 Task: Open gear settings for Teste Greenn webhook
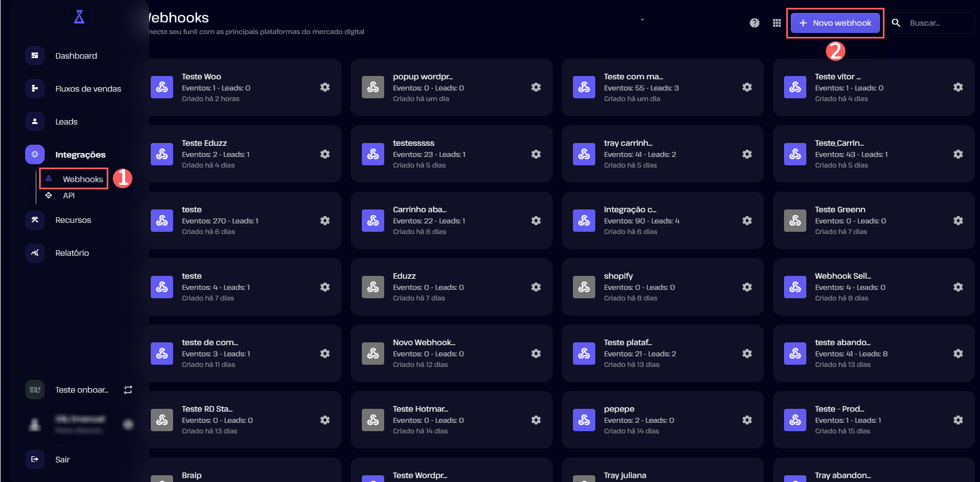958,221
